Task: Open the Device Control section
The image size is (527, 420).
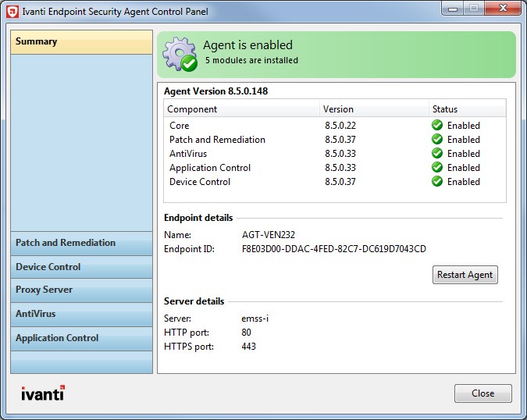Action: 81,267
